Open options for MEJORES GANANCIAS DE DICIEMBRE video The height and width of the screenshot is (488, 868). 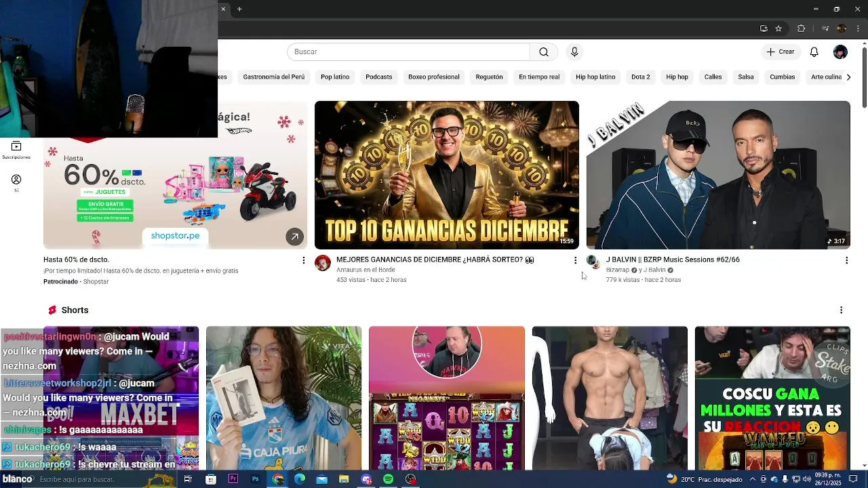(575, 260)
